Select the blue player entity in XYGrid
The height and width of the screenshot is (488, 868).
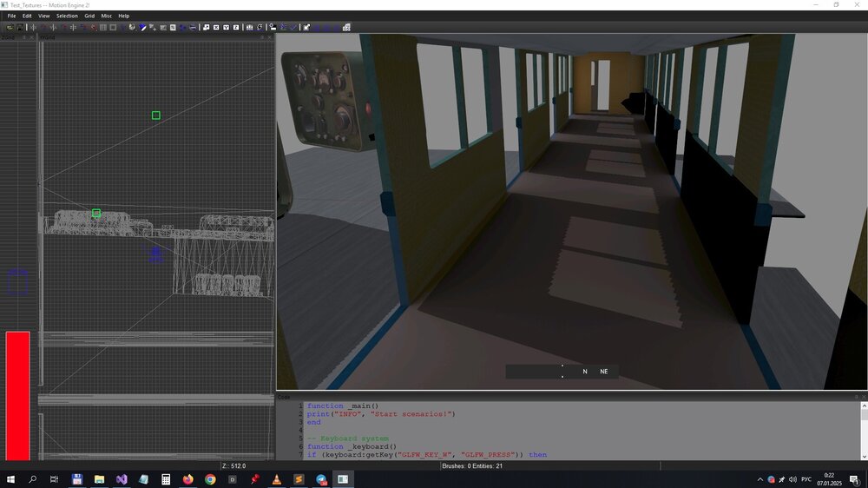point(155,254)
